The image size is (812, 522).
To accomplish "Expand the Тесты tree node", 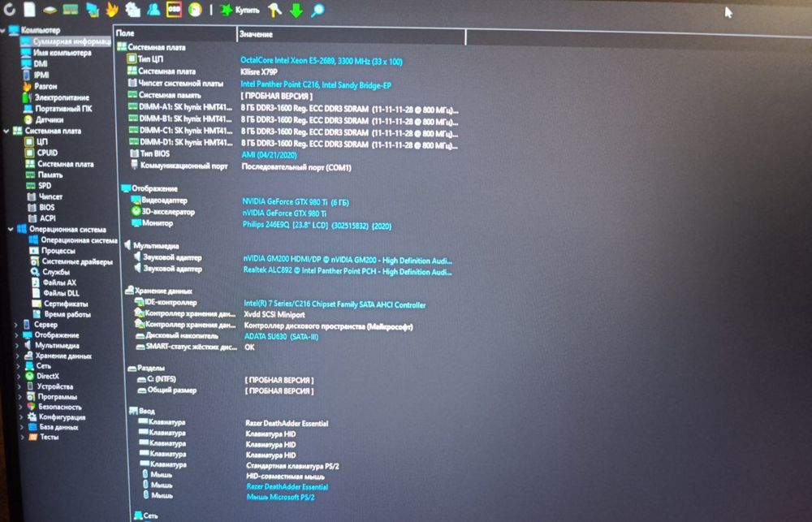I will 22,437.
